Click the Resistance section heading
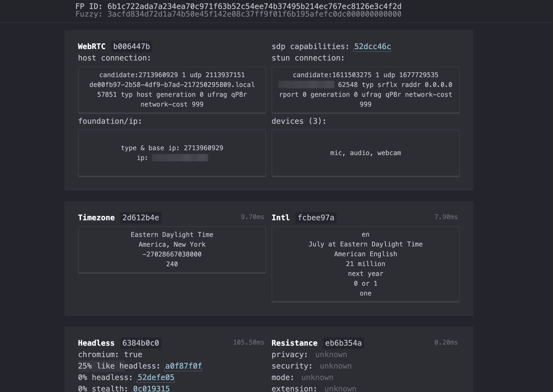This screenshot has width=553, height=392. [295, 343]
